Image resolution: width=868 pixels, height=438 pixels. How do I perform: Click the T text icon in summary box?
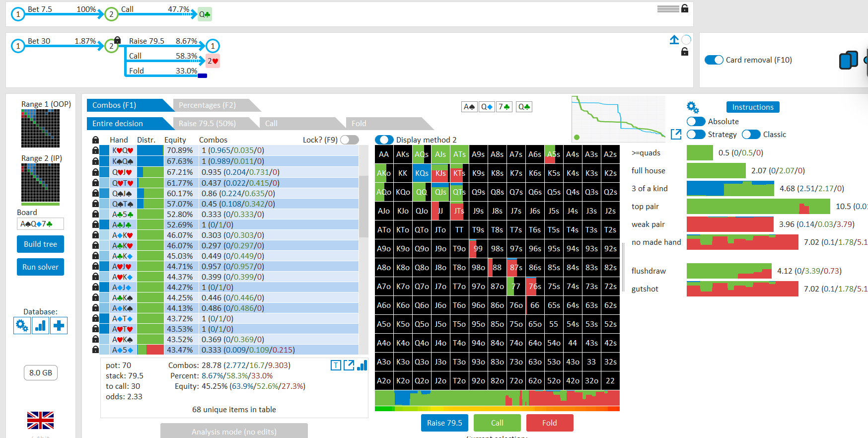tap(336, 365)
